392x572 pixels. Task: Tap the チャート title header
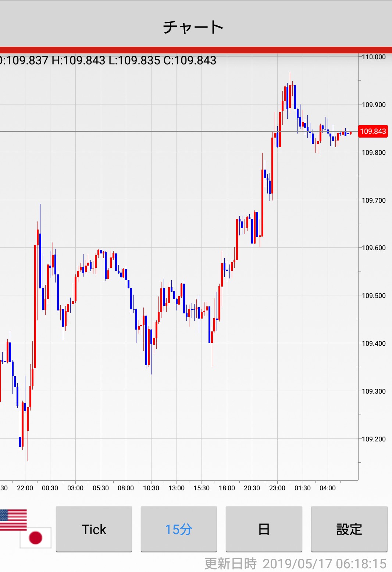tap(193, 27)
